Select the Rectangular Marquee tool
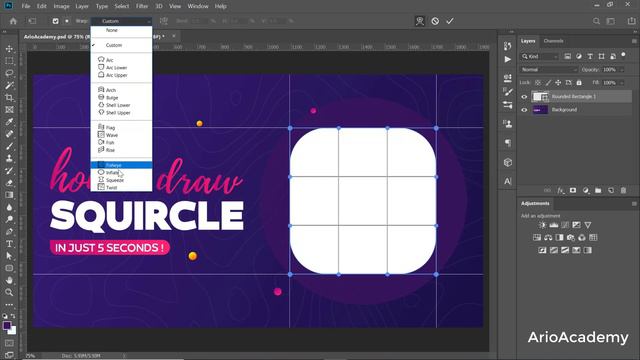This screenshot has height=360, width=640. pyautogui.click(x=9, y=61)
